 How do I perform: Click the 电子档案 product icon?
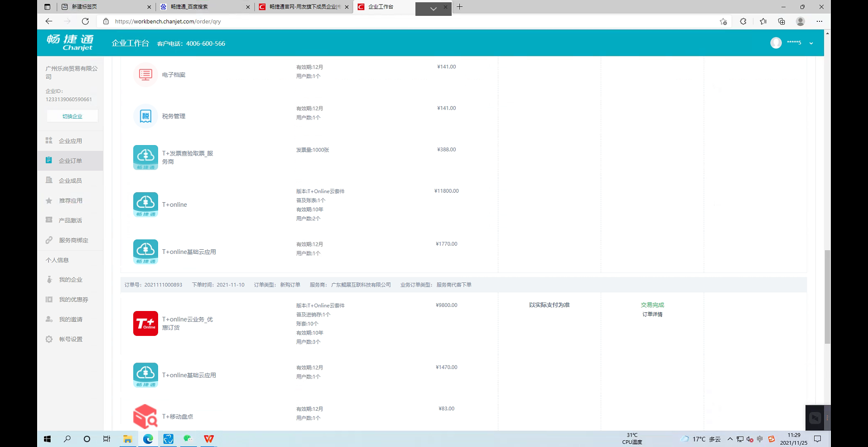tap(145, 74)
